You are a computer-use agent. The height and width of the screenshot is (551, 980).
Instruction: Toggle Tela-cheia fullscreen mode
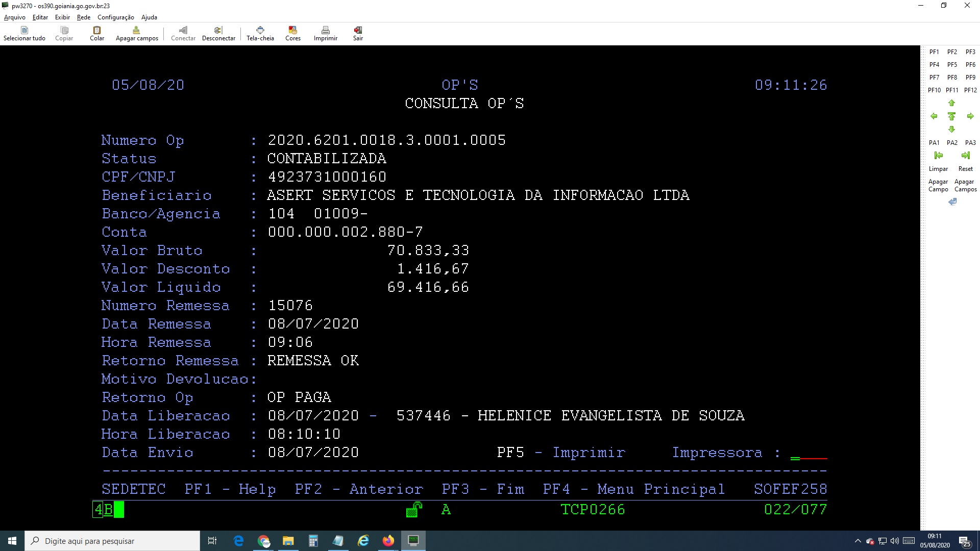[x=260, y=34]
